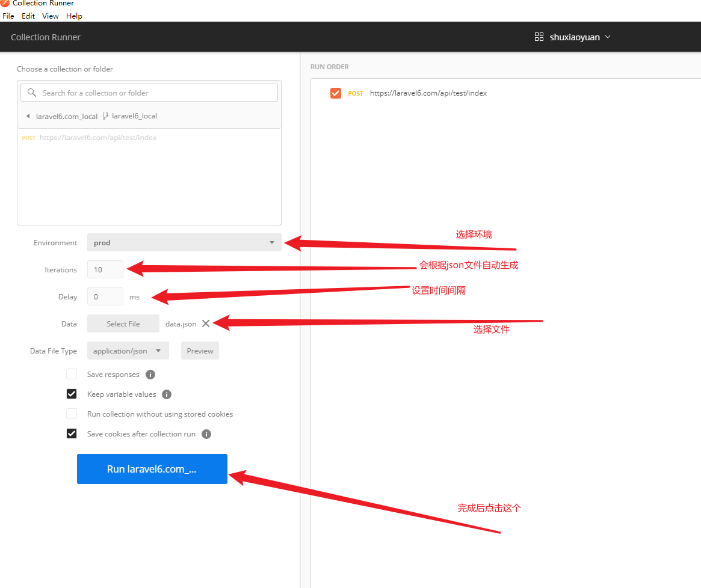
Task: Check Run collection without using stored cookies
Action: click(72, 414)
